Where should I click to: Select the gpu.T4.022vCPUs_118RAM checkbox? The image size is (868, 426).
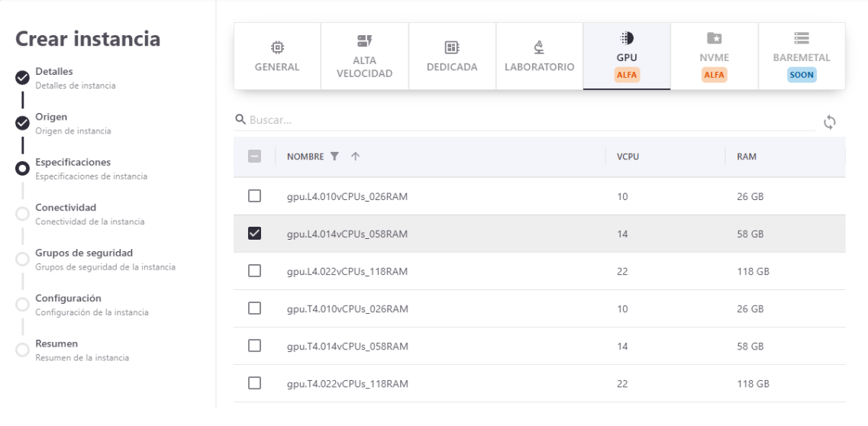click(255, 383)
